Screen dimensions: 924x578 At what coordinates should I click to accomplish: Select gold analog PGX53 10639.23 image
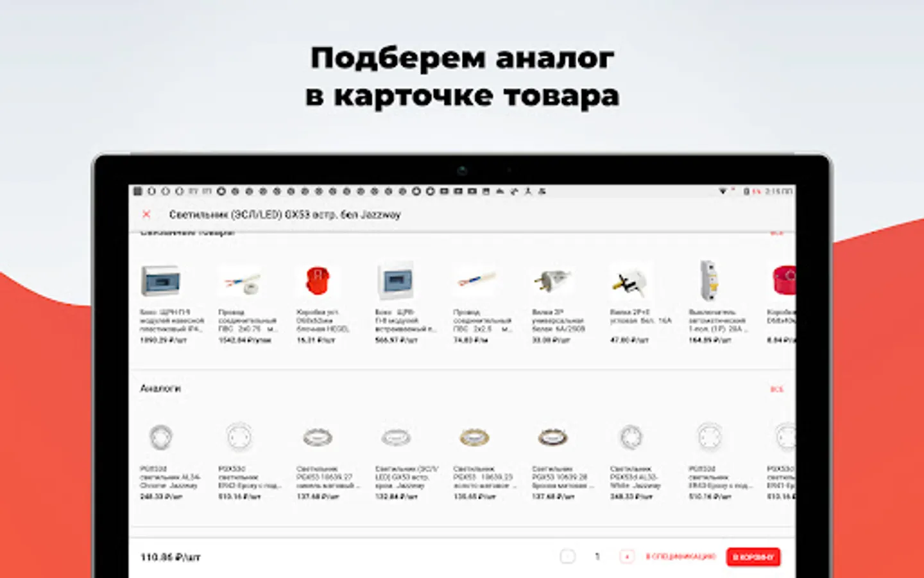pos(474,438)
